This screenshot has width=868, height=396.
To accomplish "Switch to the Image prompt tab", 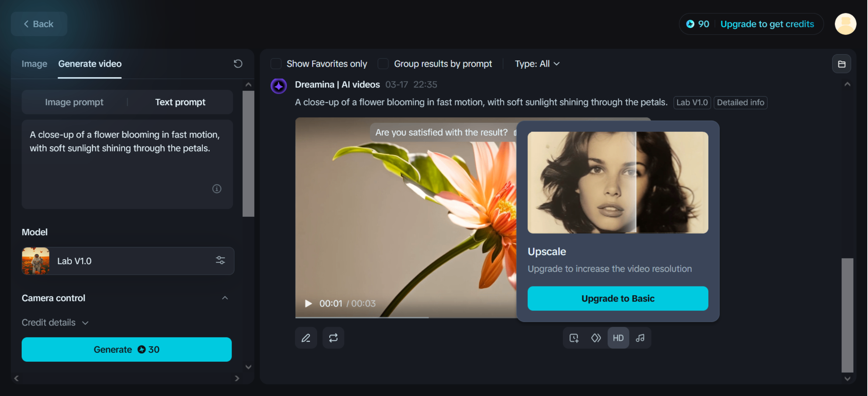I will coord(74,102).
